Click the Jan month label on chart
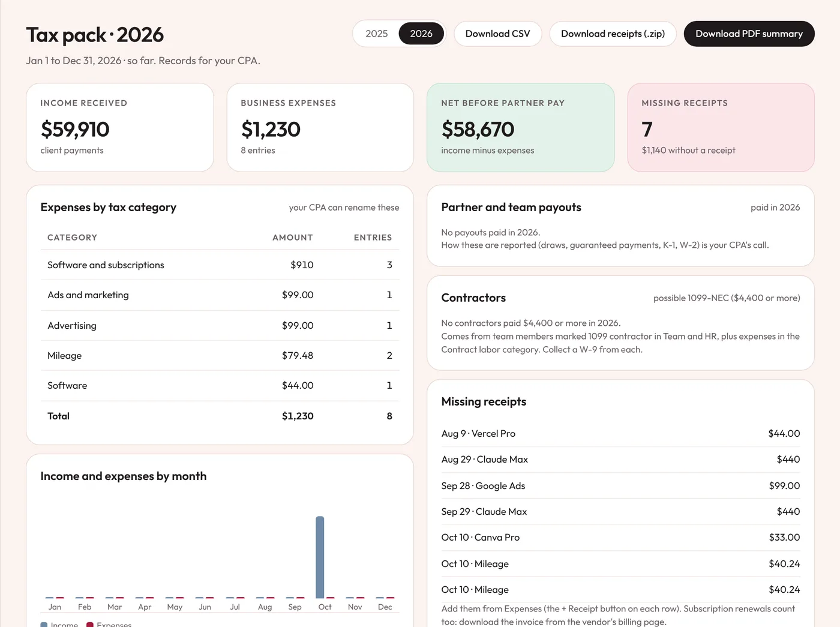This screenshot has height=627, width=840. pos(55,607)
